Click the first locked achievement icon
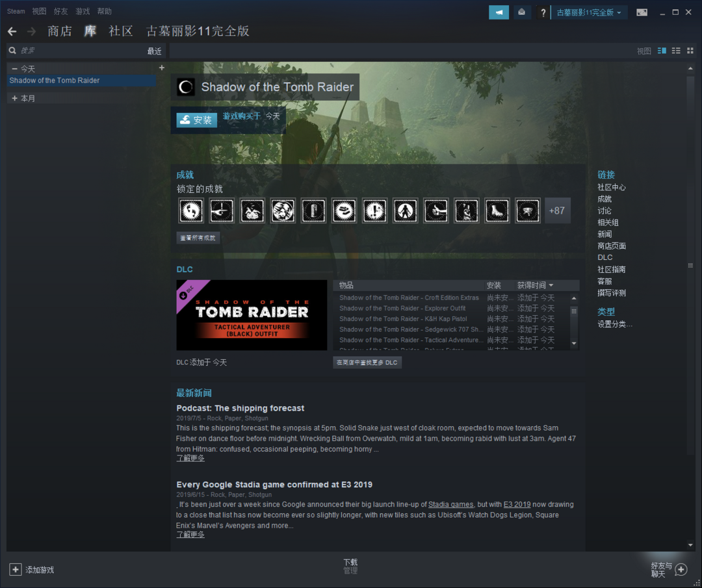The image size is (702, 588). 190,211
